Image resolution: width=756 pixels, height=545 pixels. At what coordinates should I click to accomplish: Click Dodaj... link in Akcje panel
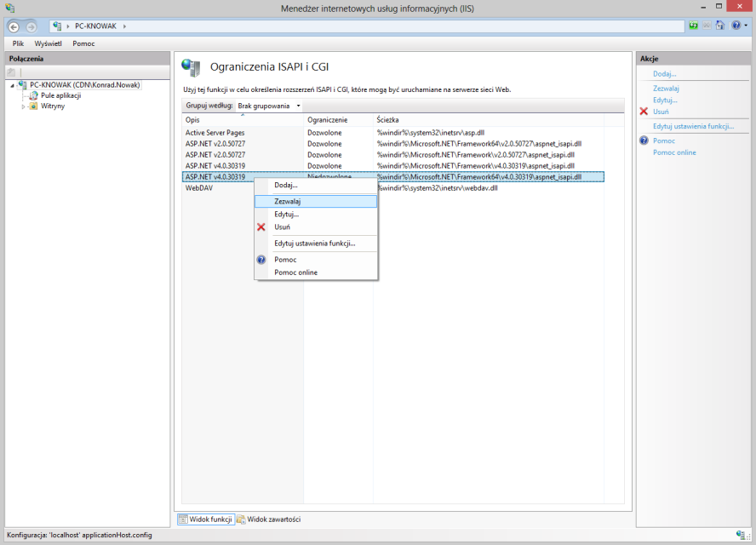point(664,74)
